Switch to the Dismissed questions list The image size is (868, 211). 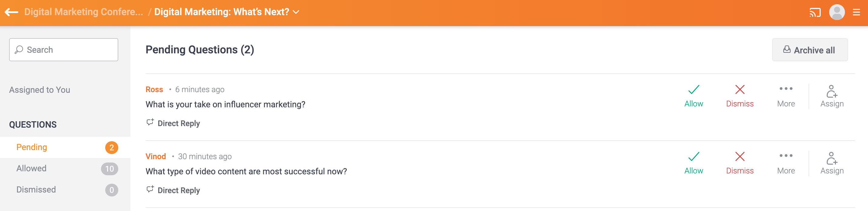[36, 189]
